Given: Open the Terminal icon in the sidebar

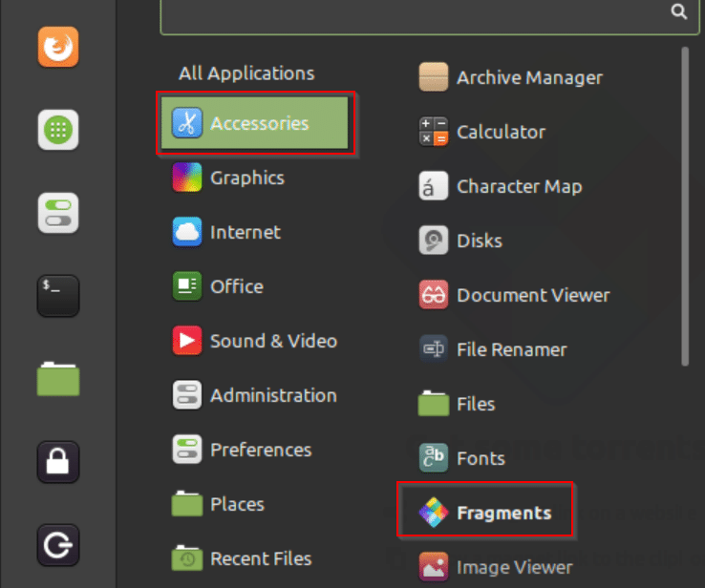Looking at the screenshot, I should 58,296.
